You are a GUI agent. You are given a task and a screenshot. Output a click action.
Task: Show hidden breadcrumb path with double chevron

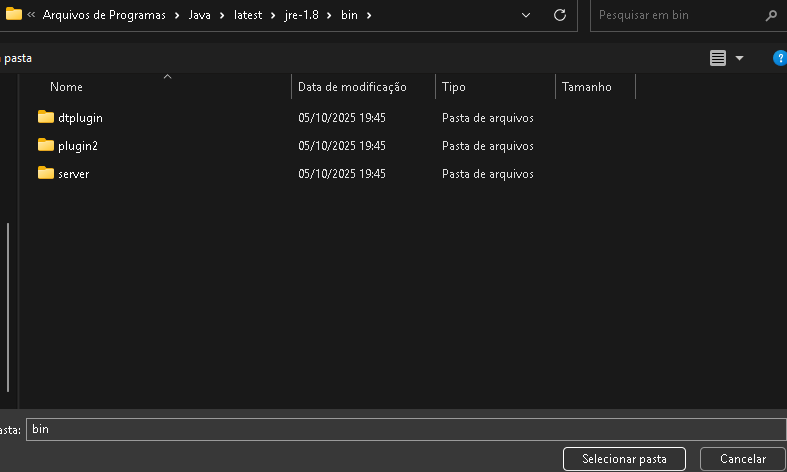click(x=31, y=15)
